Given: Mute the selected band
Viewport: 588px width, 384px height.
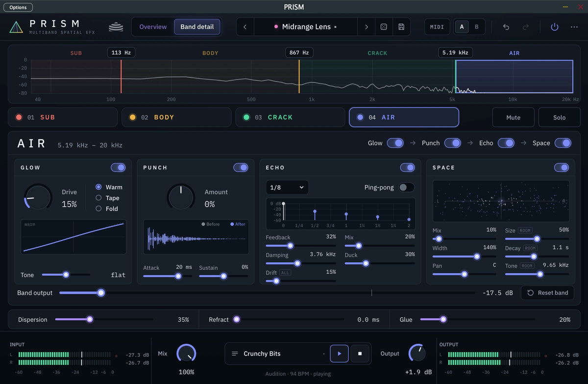Looking at the screenshot, I should click(514, 118).
